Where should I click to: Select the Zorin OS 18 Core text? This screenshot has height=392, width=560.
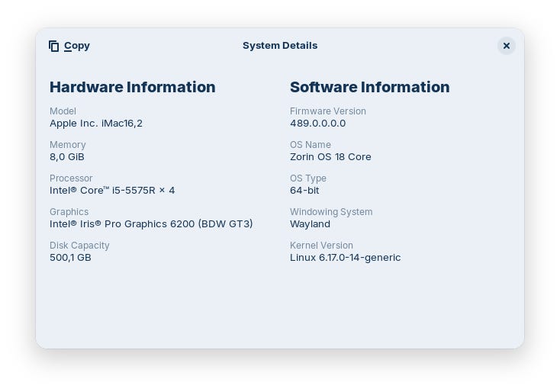(x=330, y=156)
